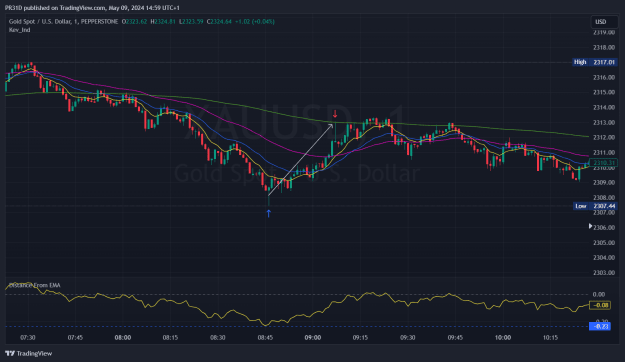Click the 08:00 time axis label

click(123, 338)
